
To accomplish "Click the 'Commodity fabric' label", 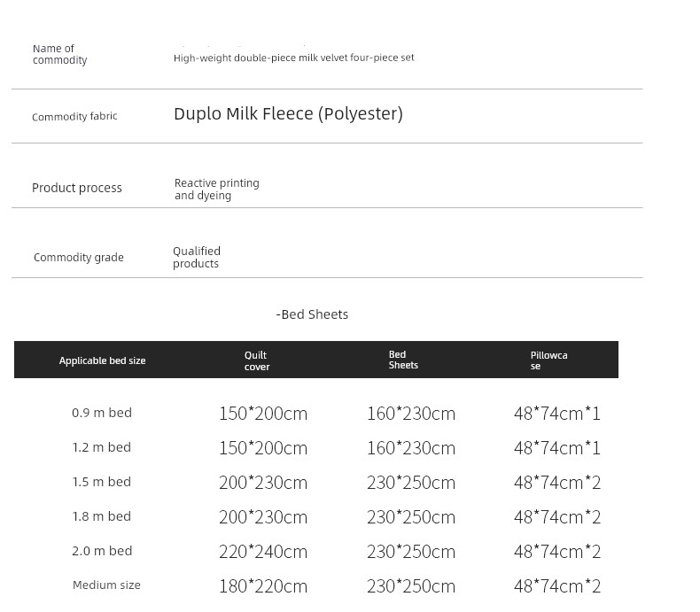I will tap(74, 117).
